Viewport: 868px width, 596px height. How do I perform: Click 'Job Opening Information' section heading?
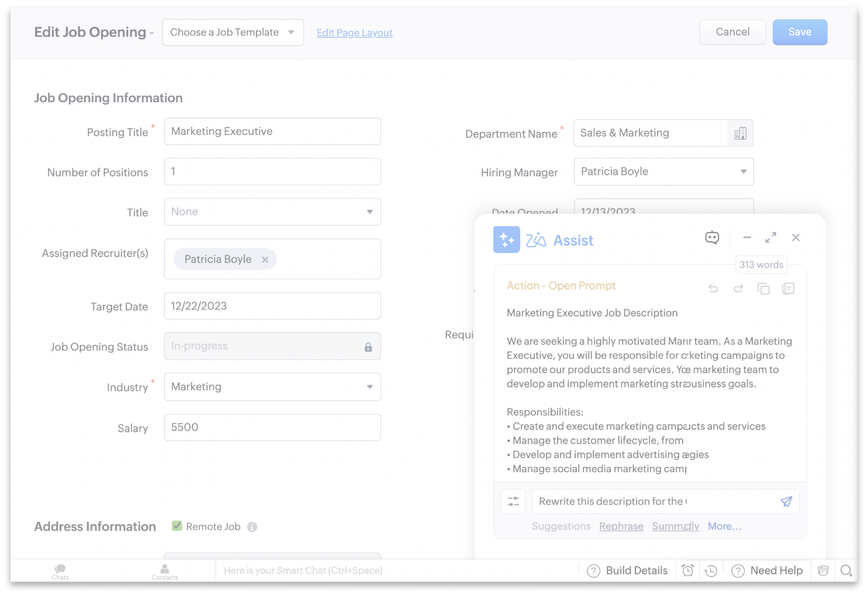(x=108, y=98)
